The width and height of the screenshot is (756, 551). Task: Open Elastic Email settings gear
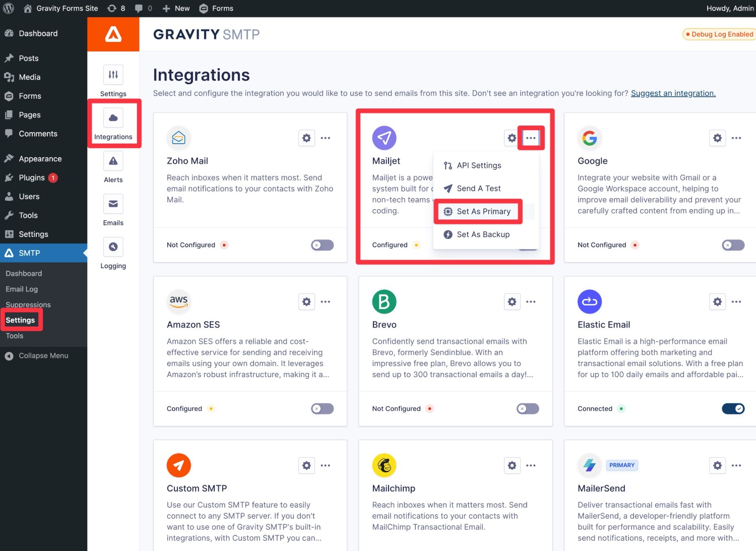(x=717, y=301)
